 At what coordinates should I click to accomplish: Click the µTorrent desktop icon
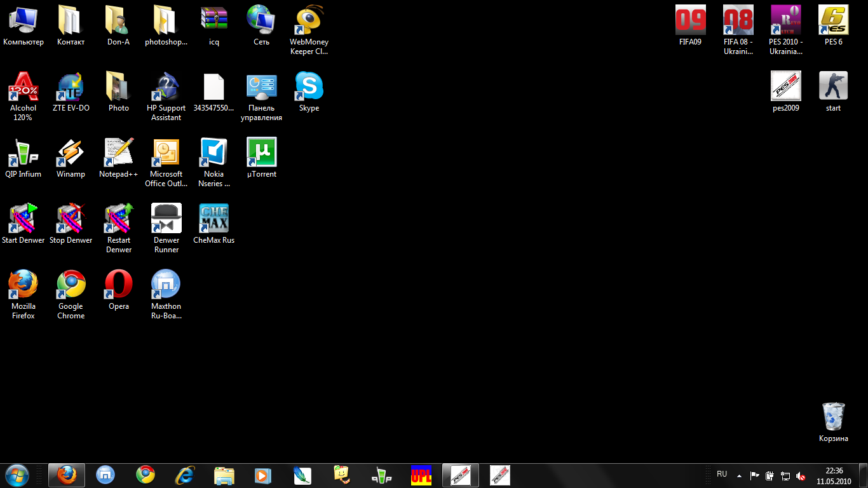click(261, 153)
